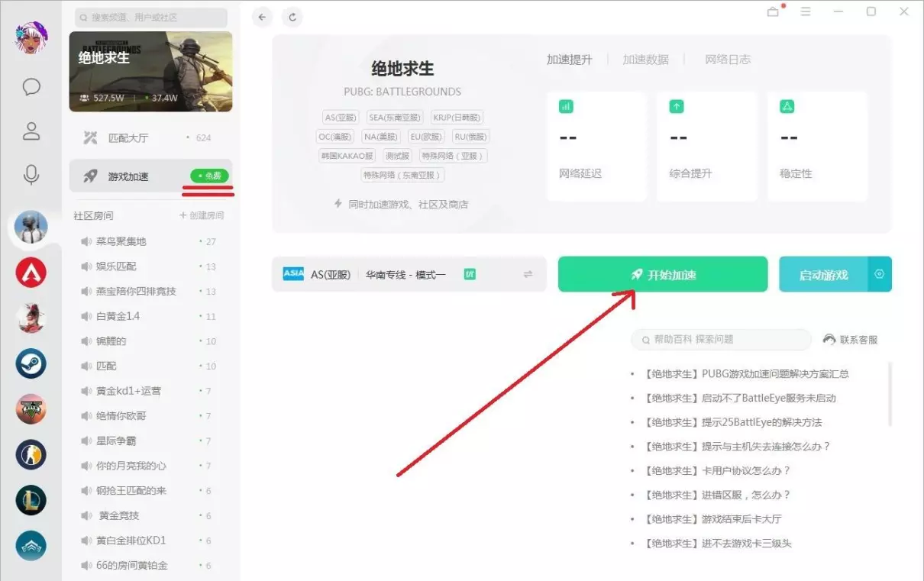
Task: Open 匹配大厅 matching lobby
Action: (150, 138)
